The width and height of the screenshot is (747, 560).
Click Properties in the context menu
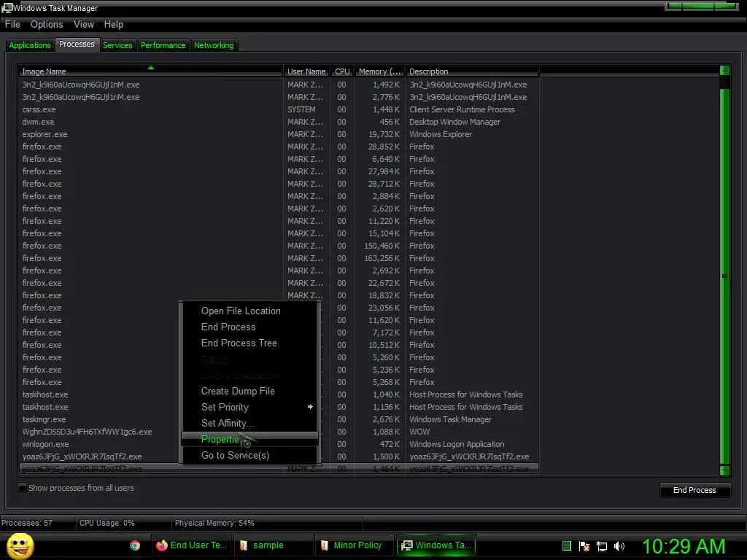(249, 439)
